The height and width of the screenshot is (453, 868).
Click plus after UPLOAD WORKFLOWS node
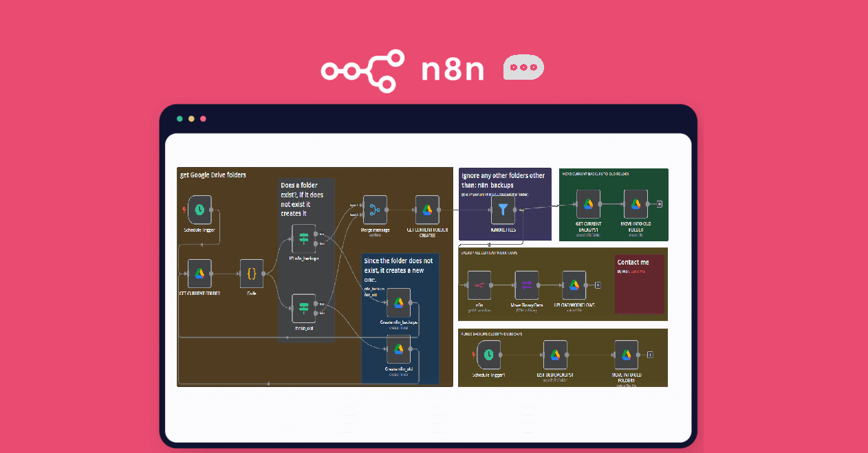tap(598, 285)
